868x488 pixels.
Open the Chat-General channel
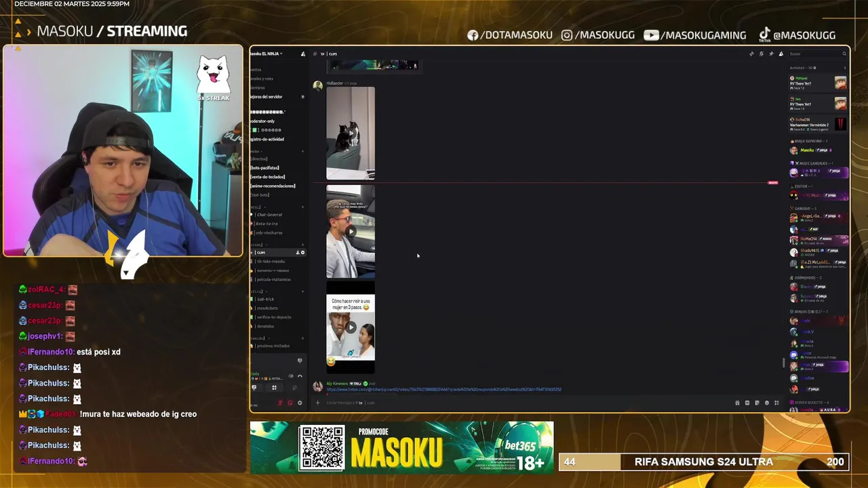[269, 215]
